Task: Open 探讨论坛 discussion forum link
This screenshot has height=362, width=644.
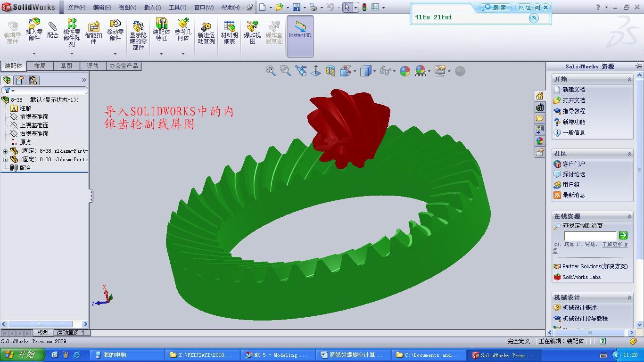Action: 574,174
